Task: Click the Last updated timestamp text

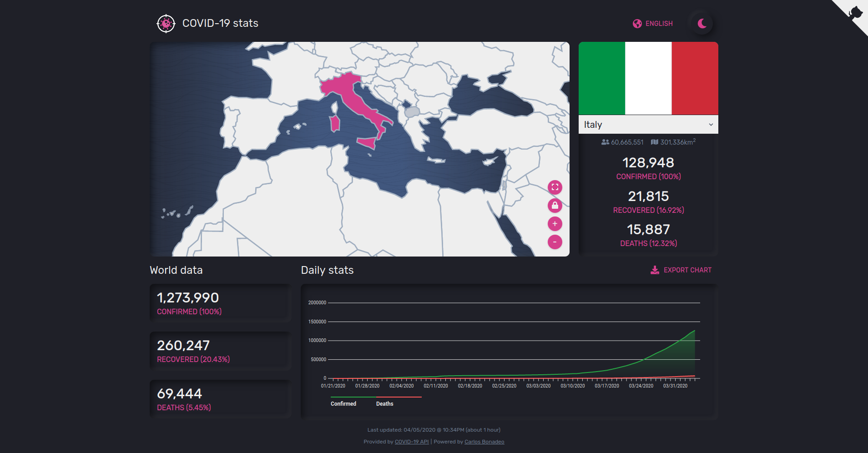Action: [x=434, y=430]
